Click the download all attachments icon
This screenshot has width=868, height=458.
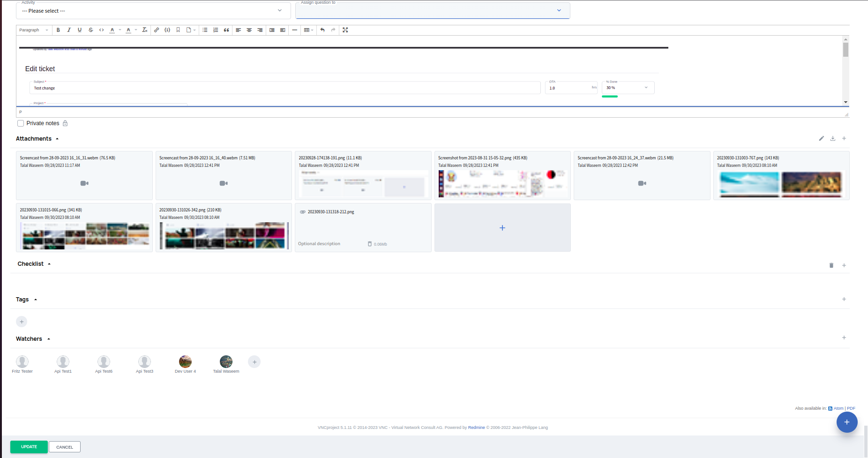(x=833, y=139)
